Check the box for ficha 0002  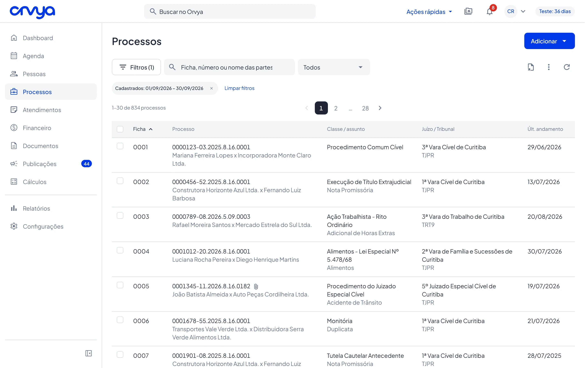pos(120,181)
